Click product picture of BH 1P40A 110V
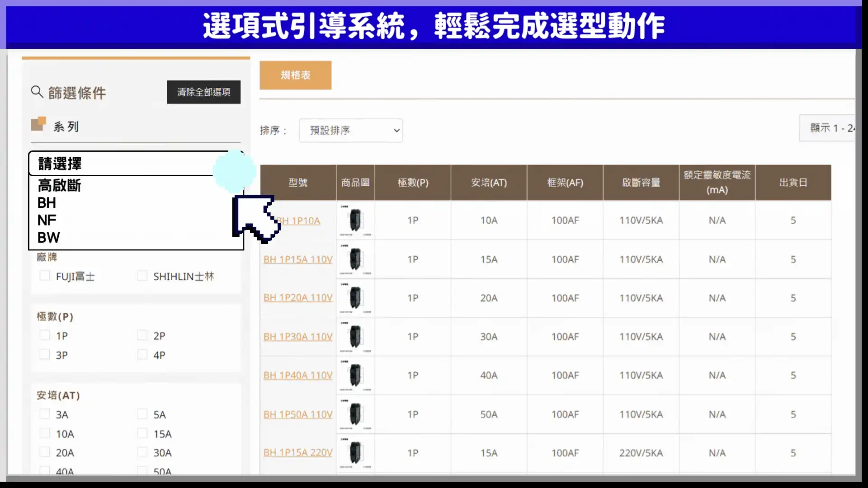This screenshot has width=868, height=488. (355, 375)
